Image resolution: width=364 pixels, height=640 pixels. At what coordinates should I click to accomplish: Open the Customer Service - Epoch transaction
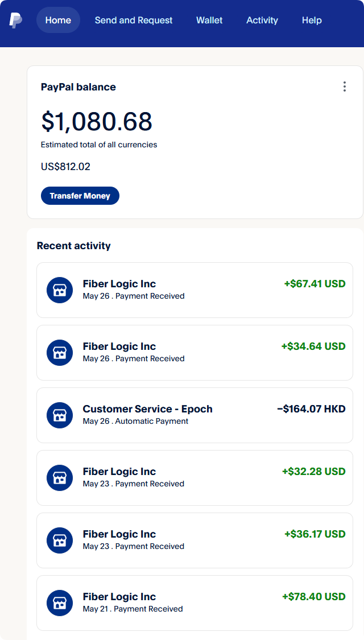(195, 415)
